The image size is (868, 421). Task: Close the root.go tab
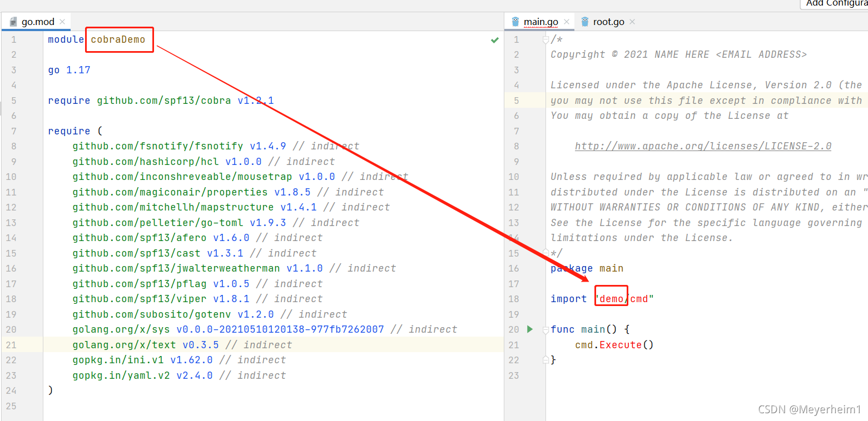[x=632, y=22]
